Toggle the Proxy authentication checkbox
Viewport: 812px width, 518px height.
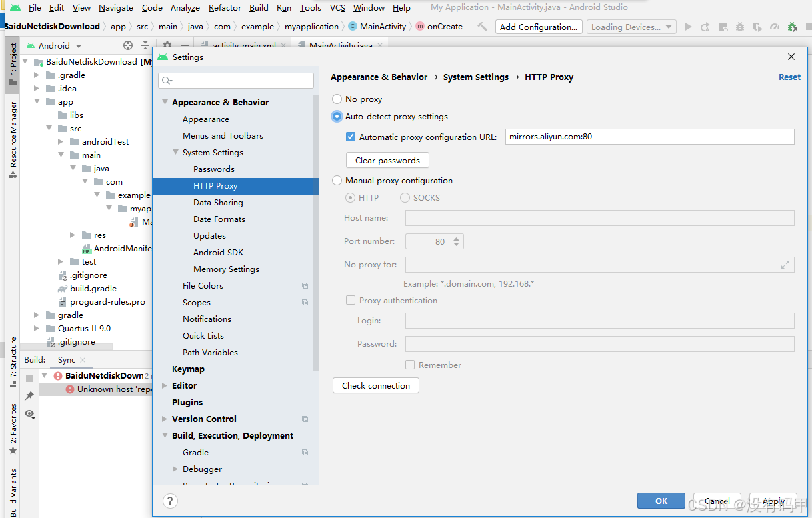351,300
